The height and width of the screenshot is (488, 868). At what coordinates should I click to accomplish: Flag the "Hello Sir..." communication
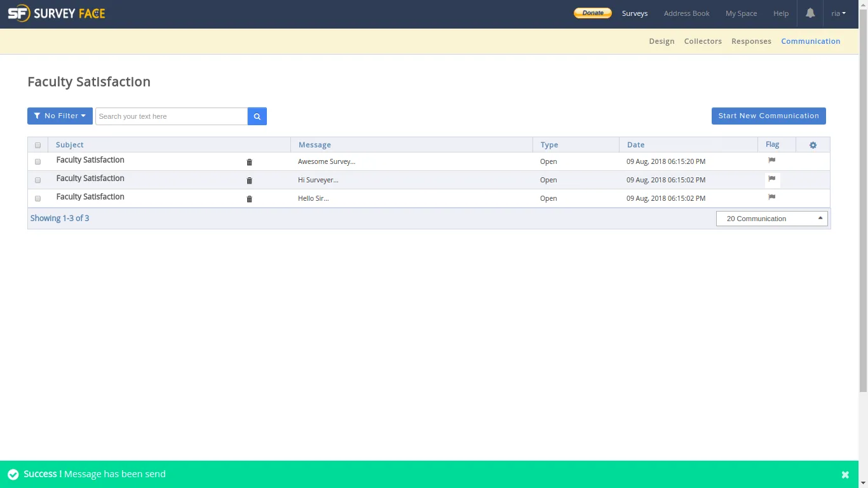(x=771, y=198)
